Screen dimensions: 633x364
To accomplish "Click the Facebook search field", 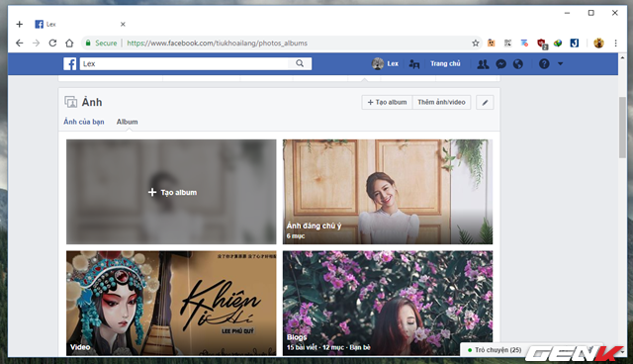I will (184, 63).
